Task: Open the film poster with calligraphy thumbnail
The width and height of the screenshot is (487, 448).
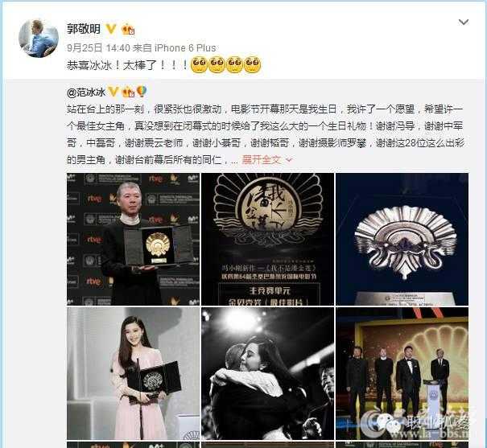Action: pyautogui.click(x=268, y=239)
